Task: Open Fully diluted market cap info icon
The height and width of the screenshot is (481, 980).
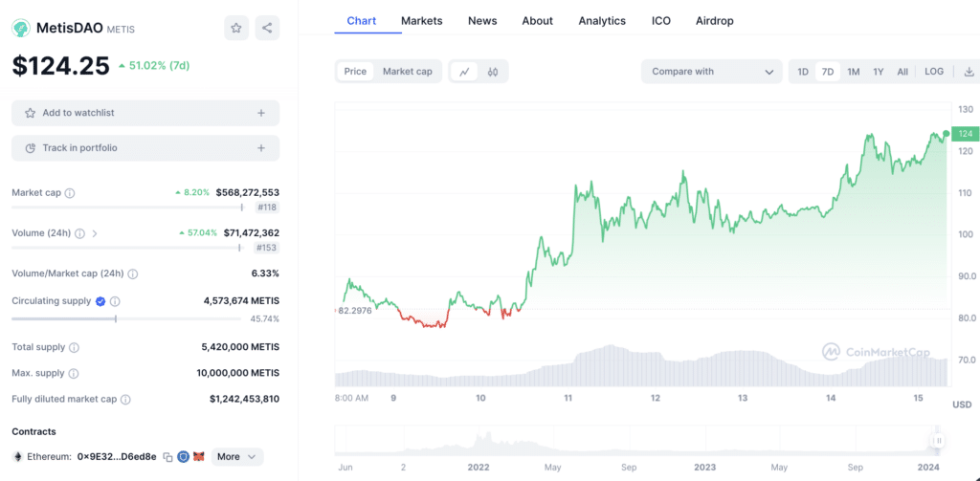Action: (x=125, y=399)
